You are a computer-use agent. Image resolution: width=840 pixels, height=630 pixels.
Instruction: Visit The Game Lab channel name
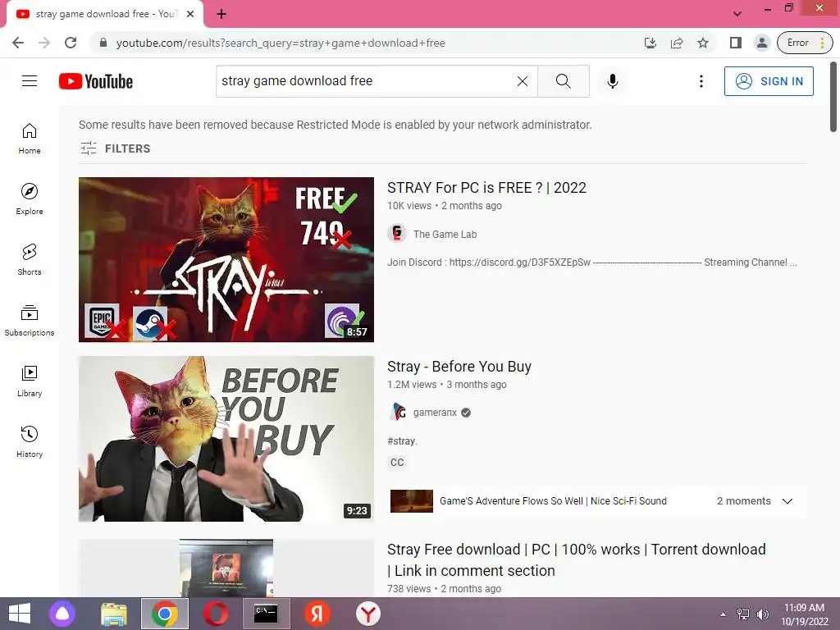445,234
